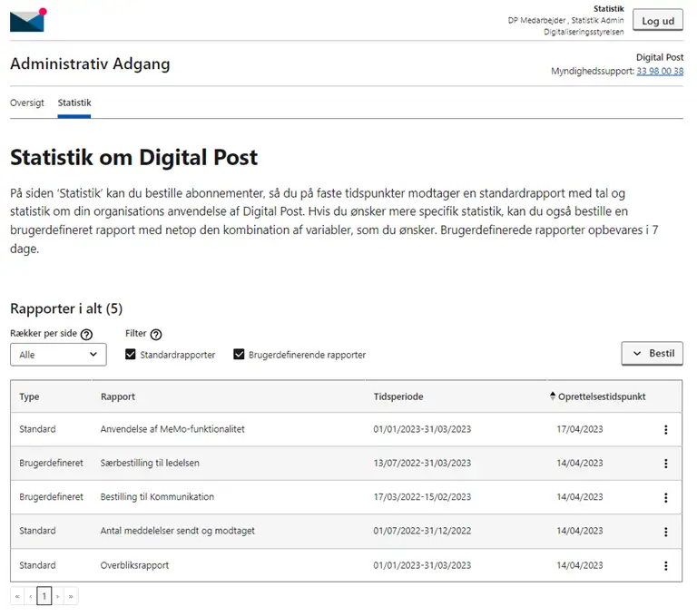Toggle the Brugerdefinerende rapporter checkbox

tap(240, 355)
